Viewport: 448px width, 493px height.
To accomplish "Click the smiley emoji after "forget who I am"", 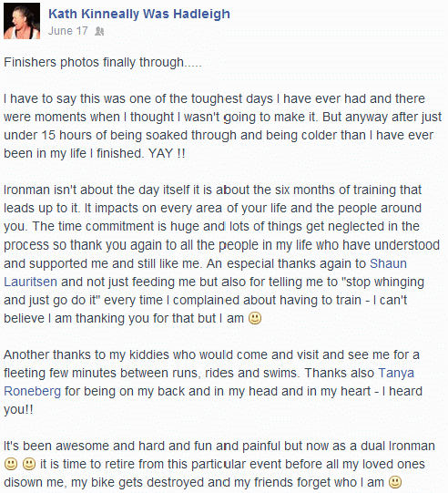I will click(x=395, y=482).
